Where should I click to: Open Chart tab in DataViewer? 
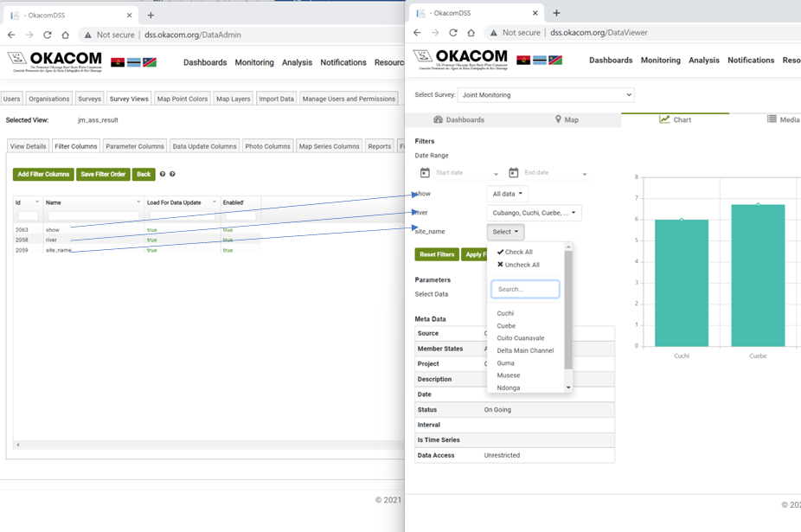675,119
